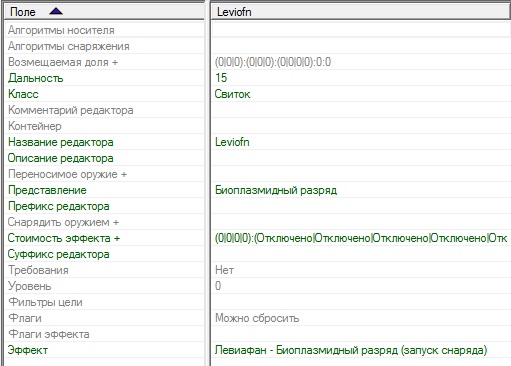This screenshot has height=366, width=511.
Task: Select the Префикс редактора field
Action: pyautogui.click(x=104, y=206)
